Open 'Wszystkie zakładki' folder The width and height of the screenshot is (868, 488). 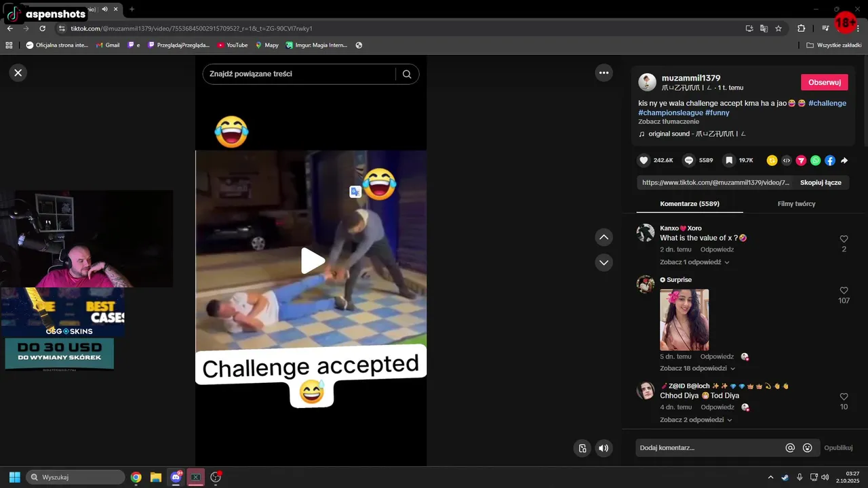coord(834,45)
